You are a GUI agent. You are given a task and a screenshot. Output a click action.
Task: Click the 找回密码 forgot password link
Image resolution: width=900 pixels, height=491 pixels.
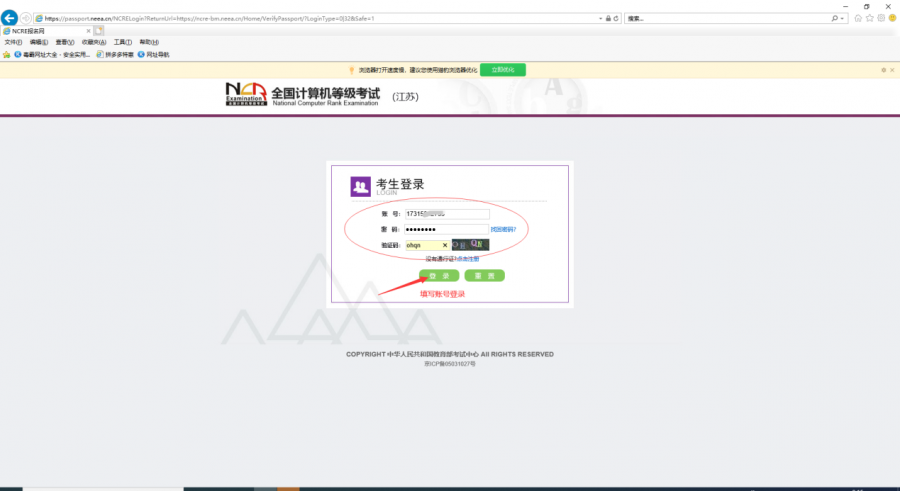coord(503,229)
